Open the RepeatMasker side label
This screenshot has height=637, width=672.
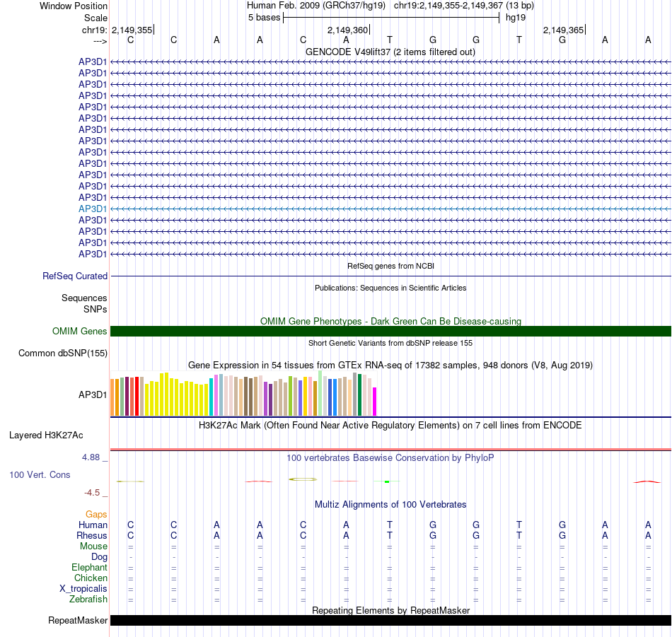pyautogui.click(x=78, y=620)
